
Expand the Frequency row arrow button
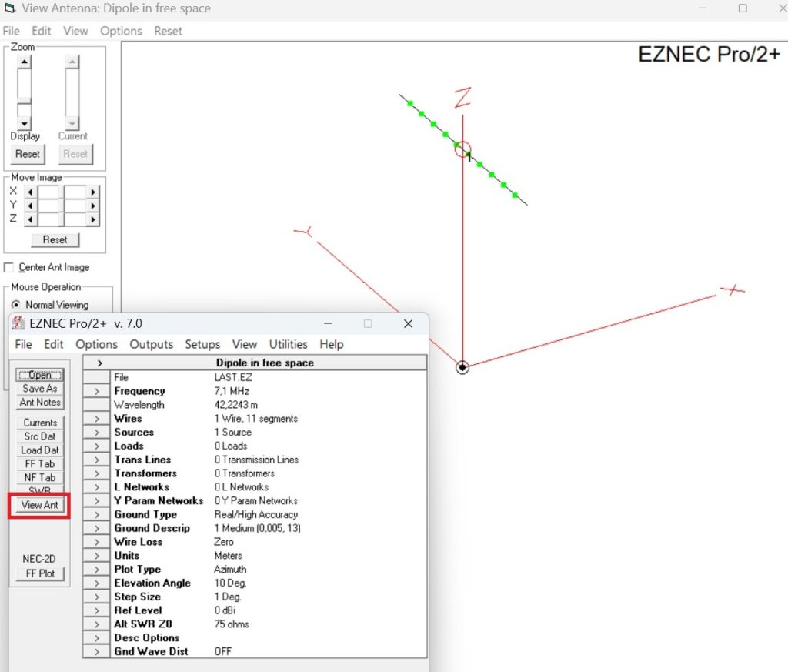[x=97, y=391]
